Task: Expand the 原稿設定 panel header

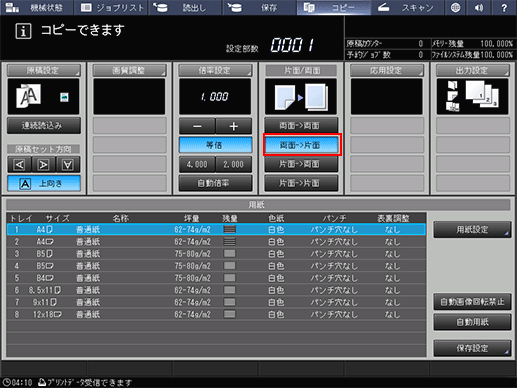Action: tap(44, 70)
